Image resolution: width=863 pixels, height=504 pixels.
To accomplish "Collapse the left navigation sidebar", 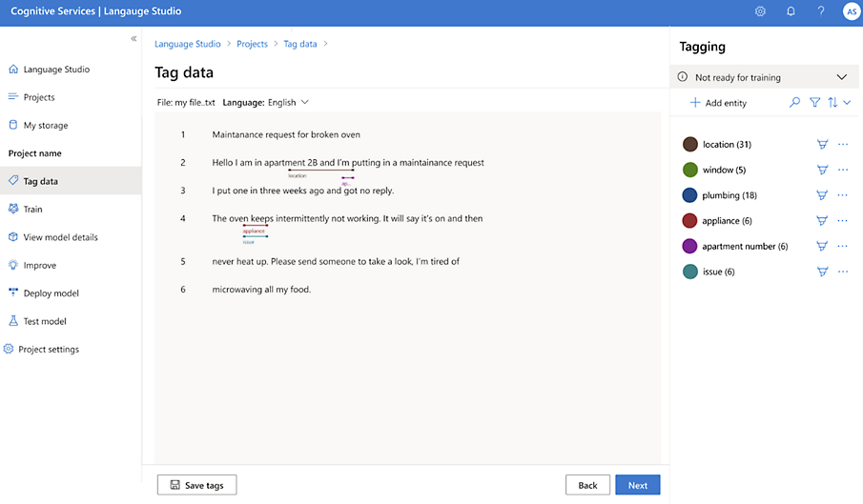I will [134, 38].
